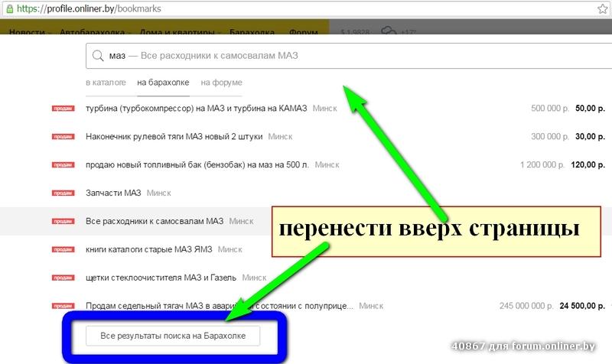Click the 'продам' badge beside турбина listing
Screen dimensions: 612x364
(62, 109)
